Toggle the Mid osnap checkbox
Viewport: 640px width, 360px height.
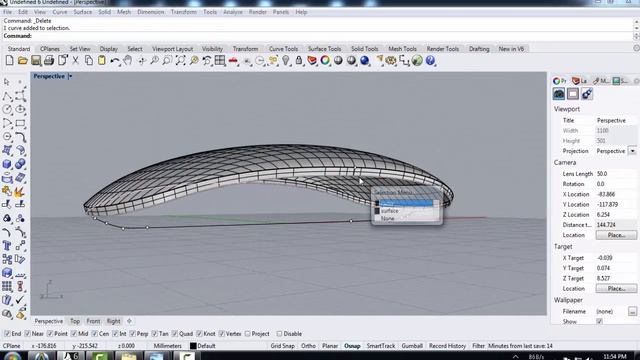click(x=73, y=334)
